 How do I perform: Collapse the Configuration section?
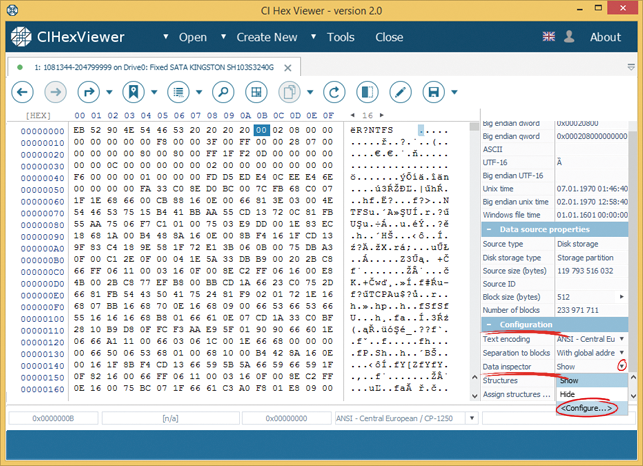pos(489,324)
